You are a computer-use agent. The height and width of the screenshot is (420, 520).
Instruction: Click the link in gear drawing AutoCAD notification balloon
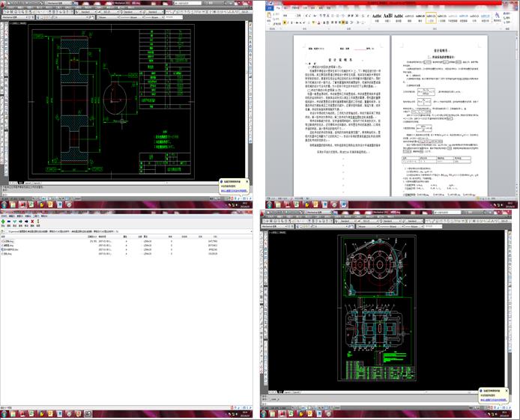pyautogui.click(x=234, y=191)
